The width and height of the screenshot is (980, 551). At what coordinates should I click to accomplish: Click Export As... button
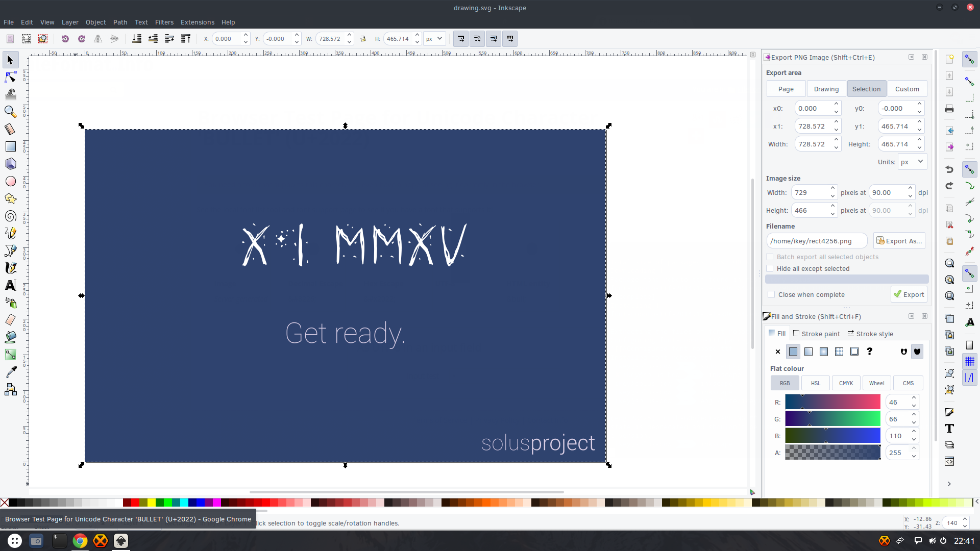point(899,241)
